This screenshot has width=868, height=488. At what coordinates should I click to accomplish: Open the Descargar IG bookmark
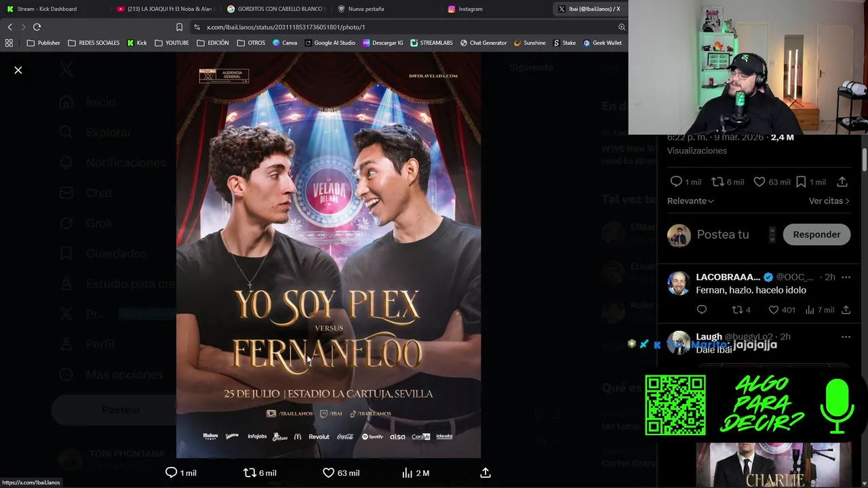click(x=383, y=43)
